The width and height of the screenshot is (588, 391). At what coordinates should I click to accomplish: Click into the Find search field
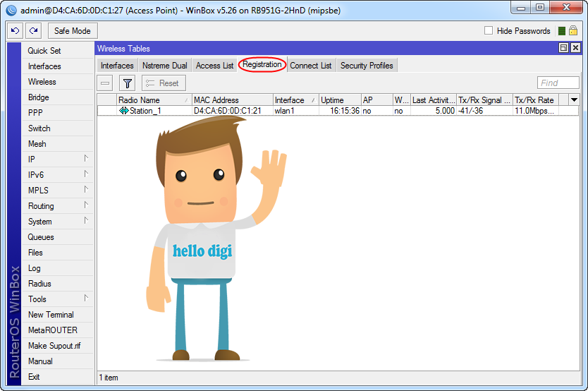coord(558,83)
